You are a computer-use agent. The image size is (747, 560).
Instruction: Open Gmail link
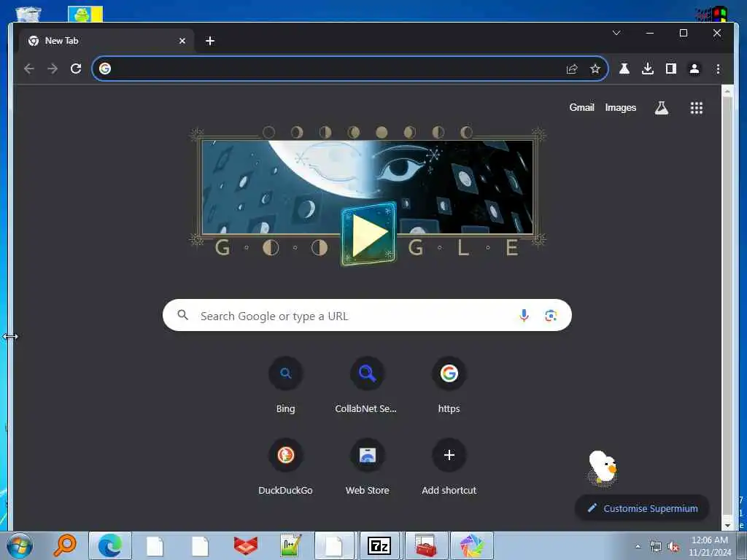[x=581, y=108]
